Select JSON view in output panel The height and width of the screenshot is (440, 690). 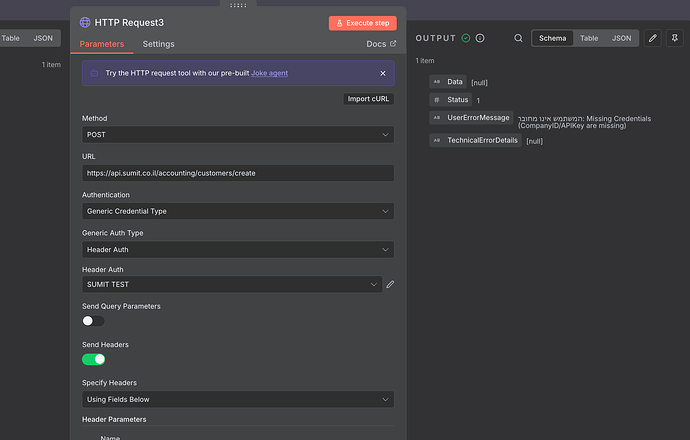click(621, 38)
